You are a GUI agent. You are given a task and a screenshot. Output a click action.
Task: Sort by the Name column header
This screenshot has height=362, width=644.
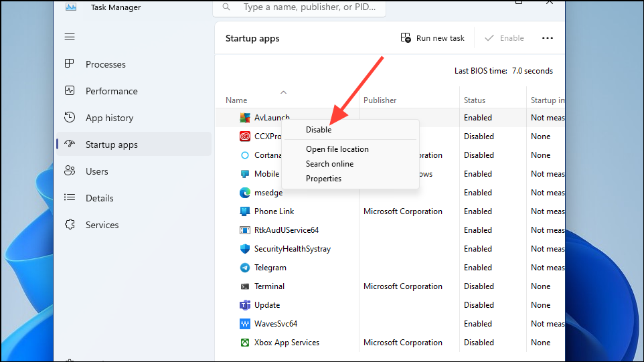point(236,100)
